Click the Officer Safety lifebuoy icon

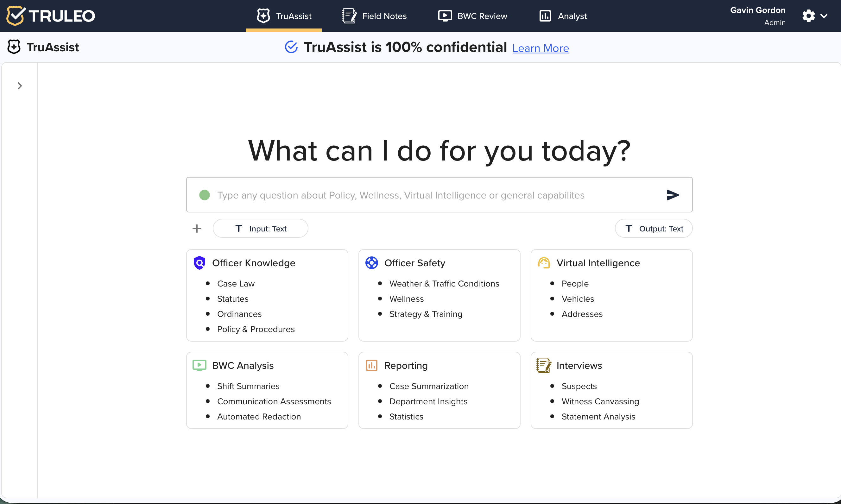tap(372, 263)
